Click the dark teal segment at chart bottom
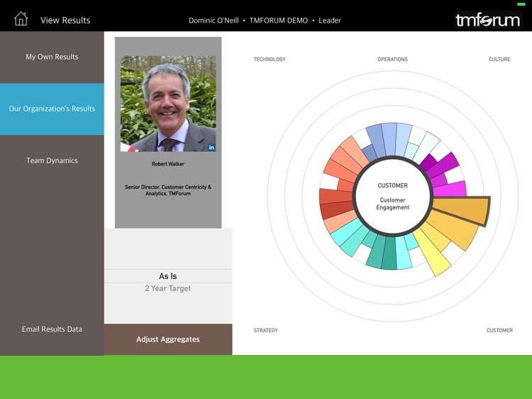Viewport: 532px width, 399px height. [x=389, y=253]
